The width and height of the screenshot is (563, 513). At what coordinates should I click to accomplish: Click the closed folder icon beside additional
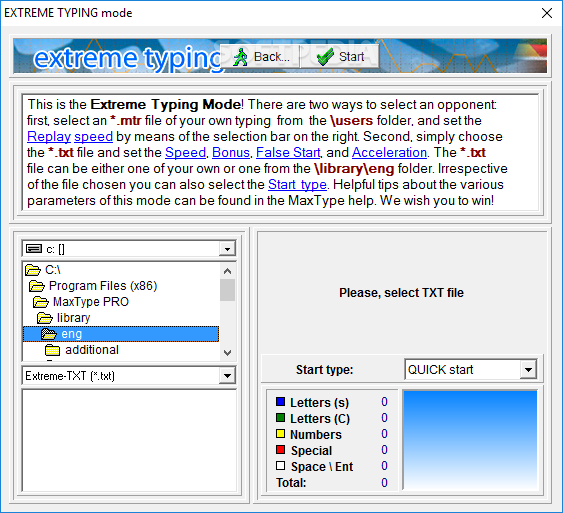point(53,350)
